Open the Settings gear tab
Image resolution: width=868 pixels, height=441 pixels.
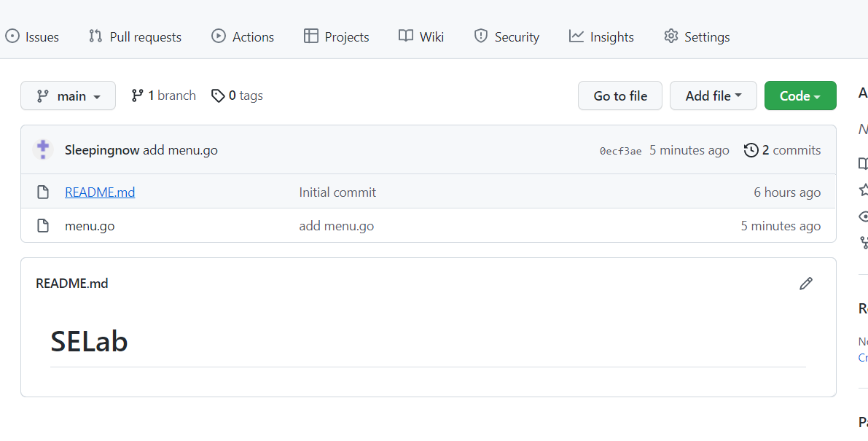coord(697,36)
